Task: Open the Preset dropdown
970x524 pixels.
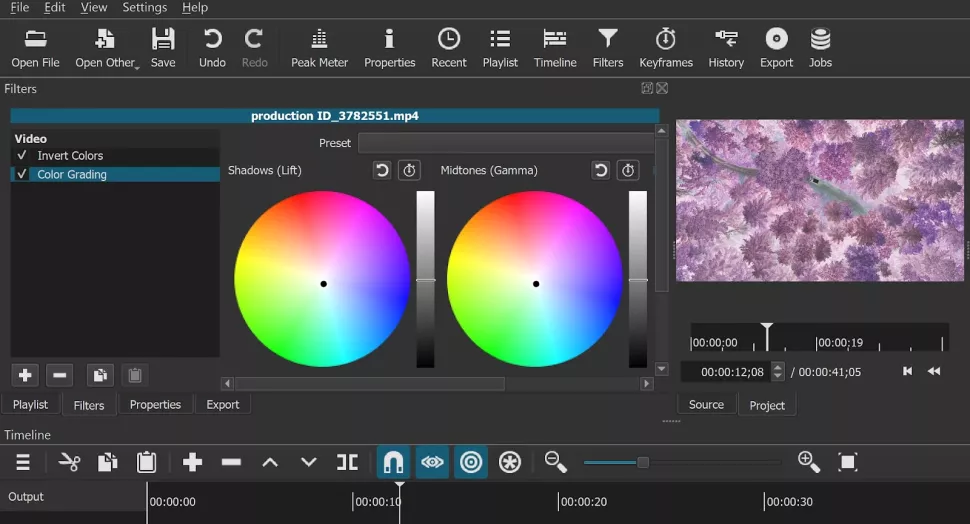Action: click(x=506, y=143)
